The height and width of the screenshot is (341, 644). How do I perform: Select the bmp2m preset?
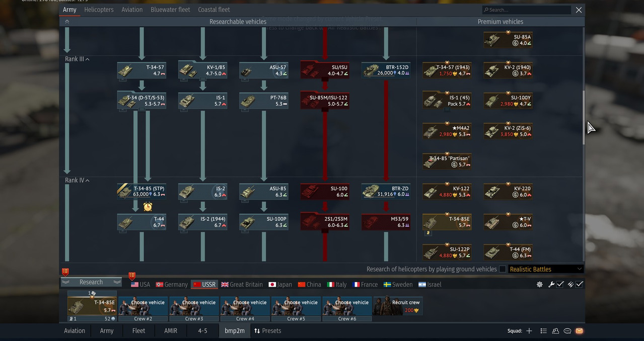(x=234, y=331)
